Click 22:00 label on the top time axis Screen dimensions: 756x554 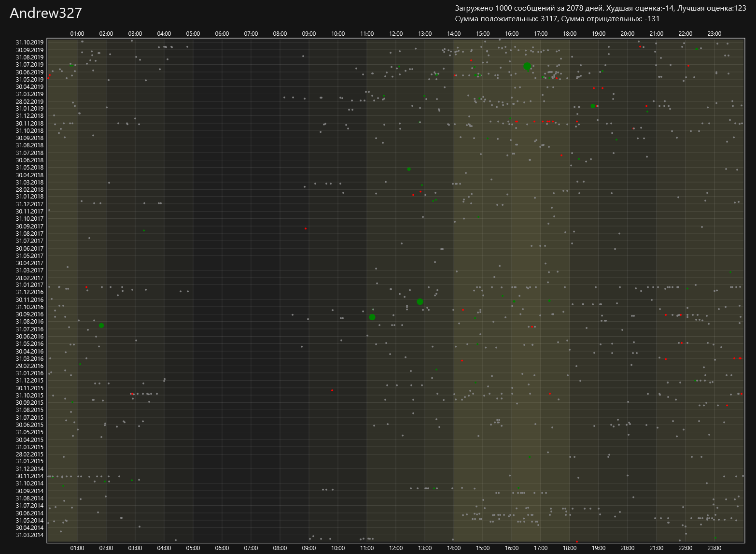point(686,34)
